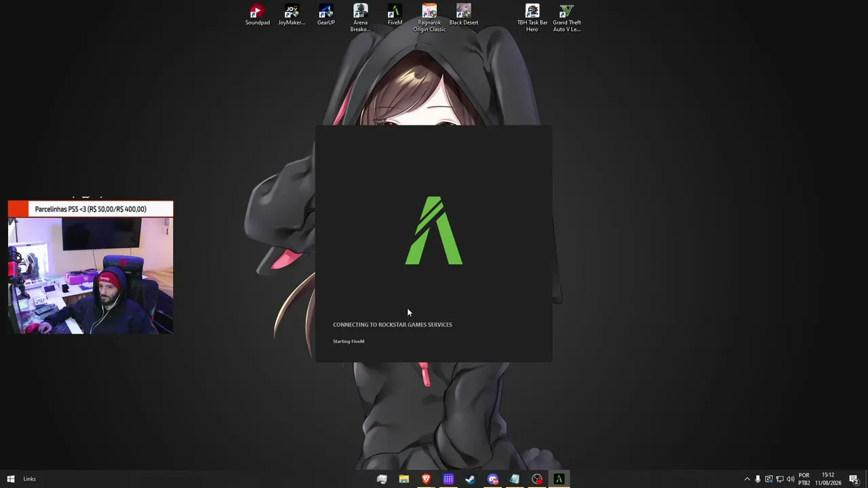This screenshot has width=868, height=488.
Task: Click the green FiveM logo in the launcher
Action: 434,230
